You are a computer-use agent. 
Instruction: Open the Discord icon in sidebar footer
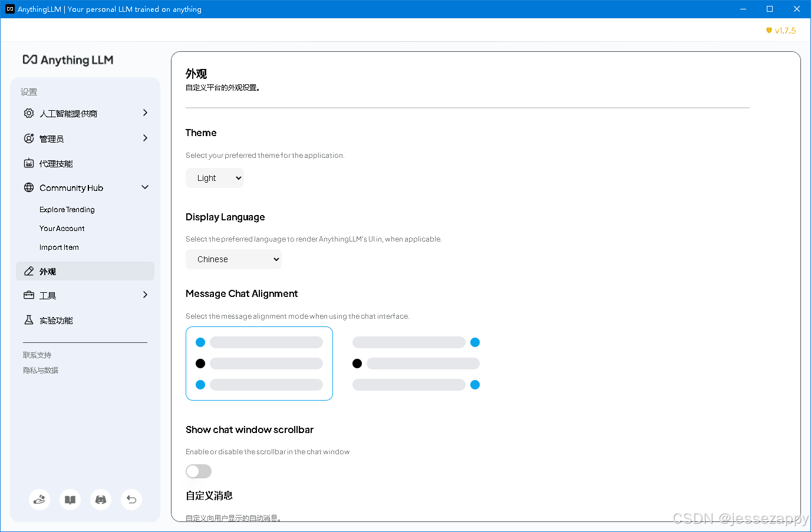[101, 500]
